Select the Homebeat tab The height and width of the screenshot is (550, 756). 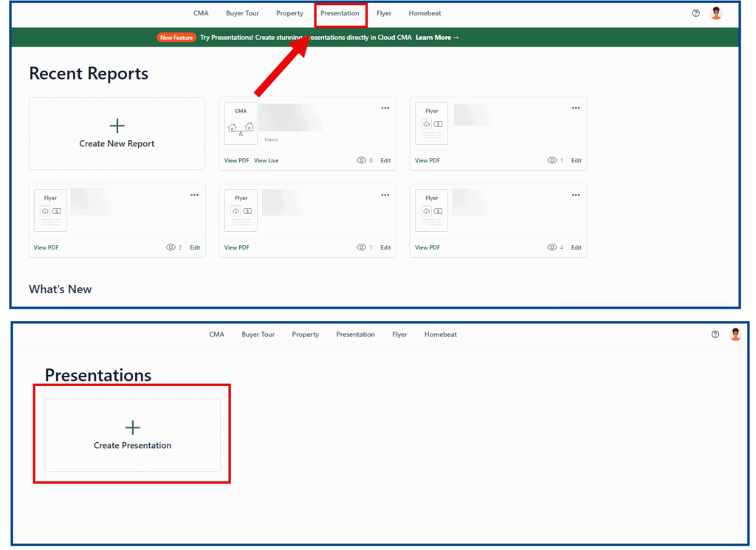[x=425, y=13]
